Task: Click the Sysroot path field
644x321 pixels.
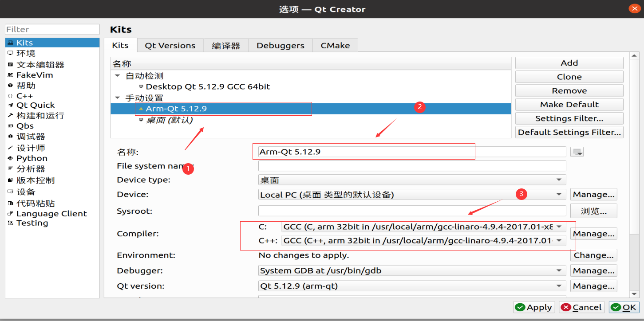Action: pyautogui.click(x=412, y=211)
